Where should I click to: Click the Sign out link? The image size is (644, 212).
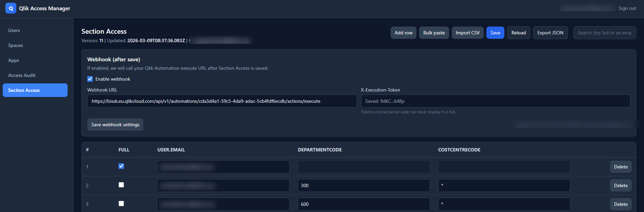627,8
